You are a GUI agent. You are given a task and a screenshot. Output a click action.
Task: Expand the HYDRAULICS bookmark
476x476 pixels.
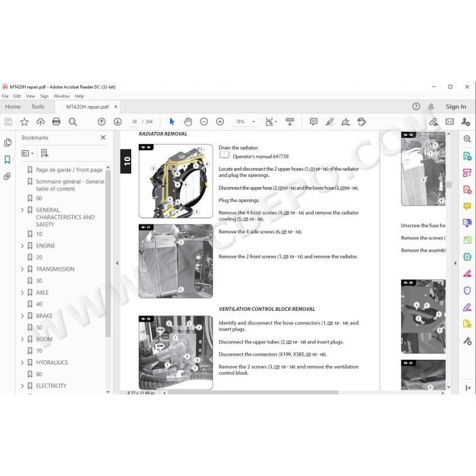tap(22, 362)
